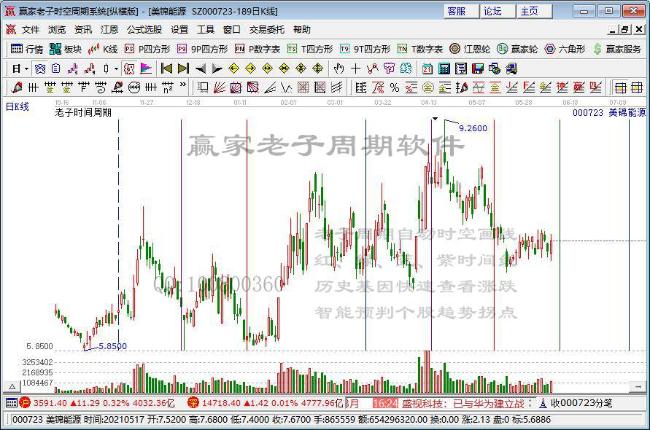Open the 资讯 menu
Viewport: 650px width, 430px height.
[83, 29]
